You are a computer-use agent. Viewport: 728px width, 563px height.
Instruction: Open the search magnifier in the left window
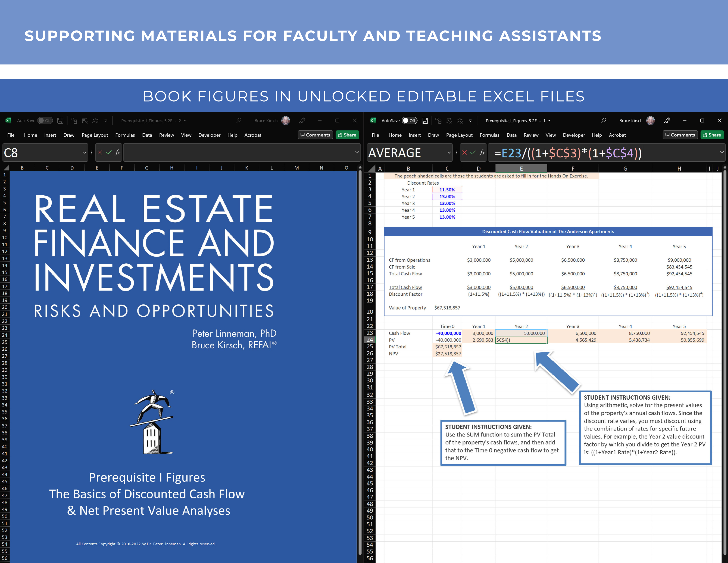239,120
